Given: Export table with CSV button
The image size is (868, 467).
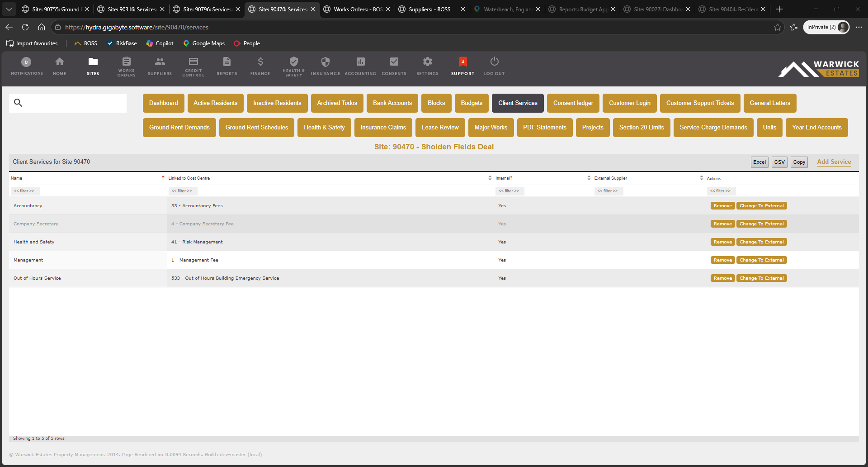Looking at the screenshot, I should pos(779,162).
